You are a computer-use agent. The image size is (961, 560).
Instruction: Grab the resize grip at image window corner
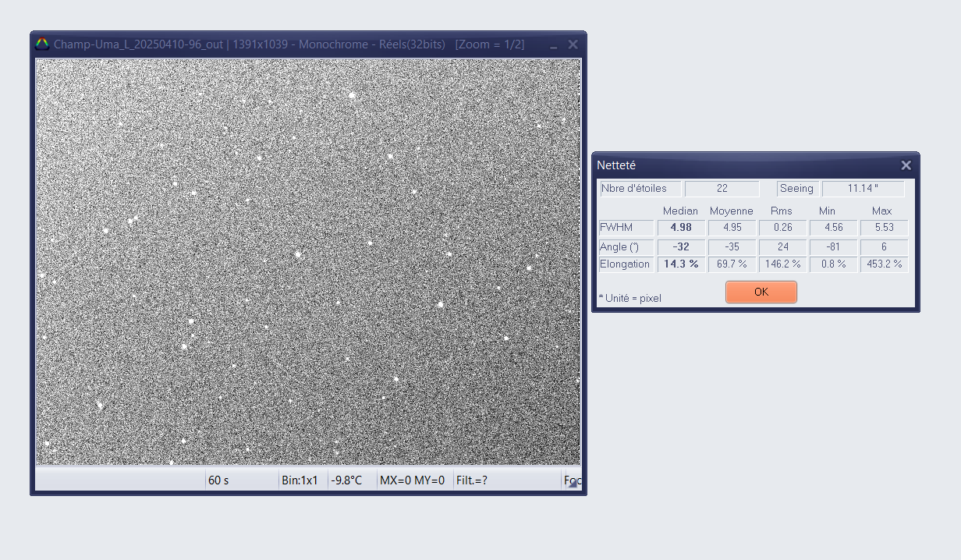click(574, 484)
